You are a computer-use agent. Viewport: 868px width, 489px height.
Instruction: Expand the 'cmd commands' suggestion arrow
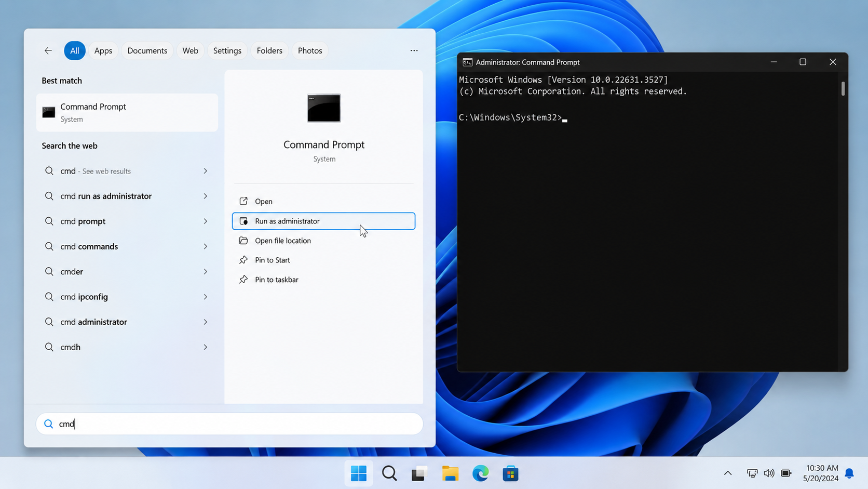(206, 246)
